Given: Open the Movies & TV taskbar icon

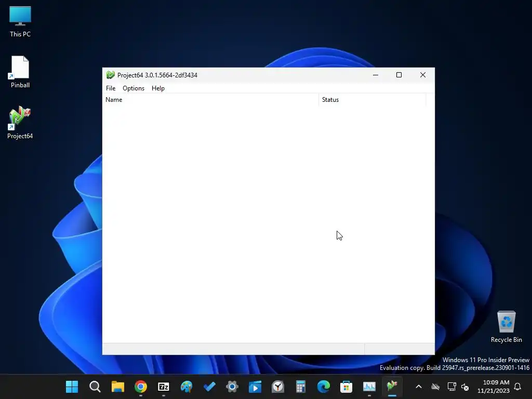Looking at the screenshot, I should 255,387.
